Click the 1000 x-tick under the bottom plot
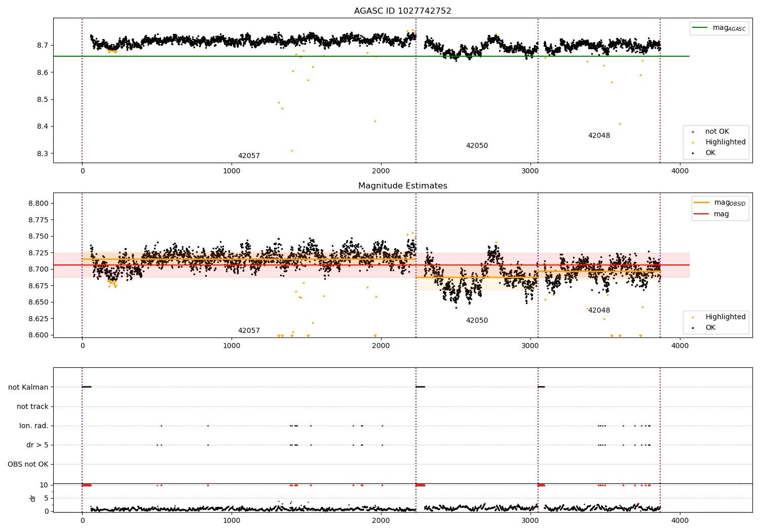 click(x=232, y=520)
